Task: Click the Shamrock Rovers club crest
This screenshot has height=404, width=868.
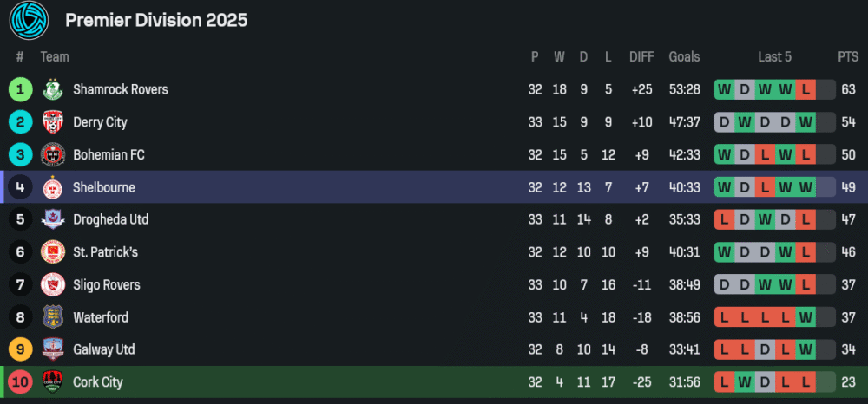Action: 53,89
